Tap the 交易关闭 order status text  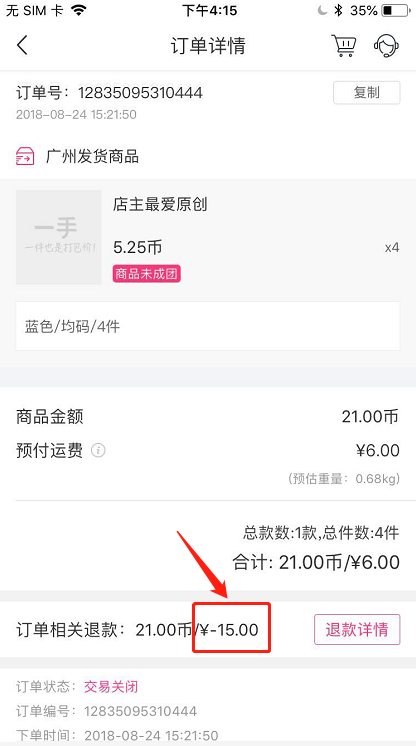tap(111, 687)
